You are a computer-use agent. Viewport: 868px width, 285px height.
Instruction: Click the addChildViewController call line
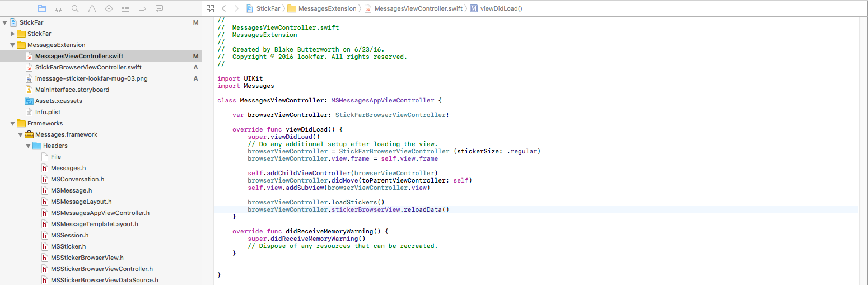pos(343,173)
